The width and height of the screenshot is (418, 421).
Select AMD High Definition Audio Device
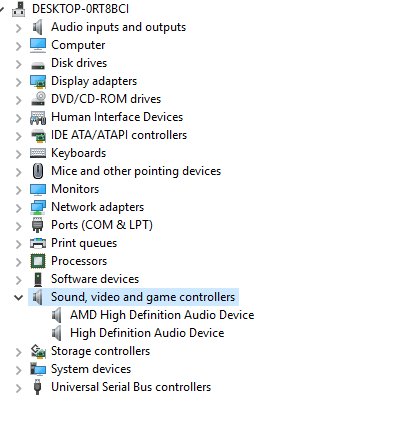[162, 315]
